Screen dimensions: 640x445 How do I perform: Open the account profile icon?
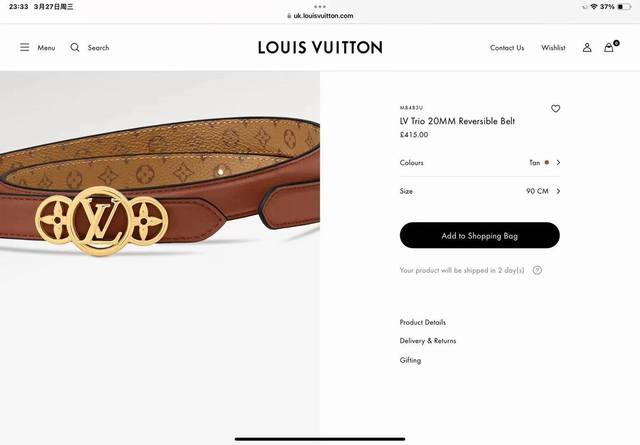(x=587, y=47)
